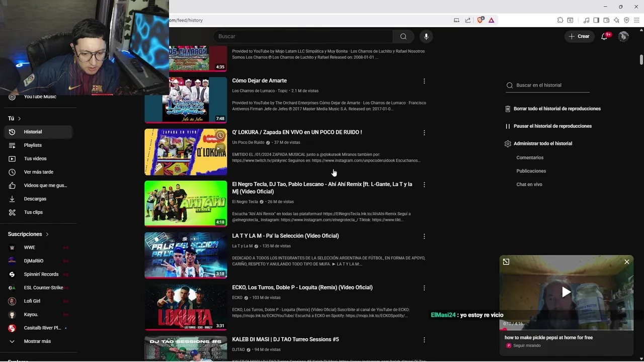Open Leo AI sparkle icon
The width and height of the screenshot is (644, 362).
click(616, 20)
